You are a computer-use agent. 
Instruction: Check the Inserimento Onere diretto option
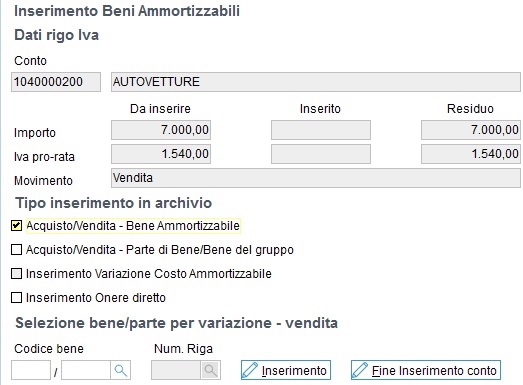coord(16,298)
